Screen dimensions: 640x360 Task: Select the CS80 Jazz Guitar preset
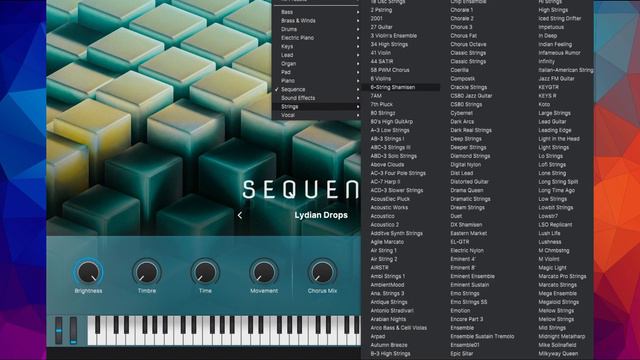click(x=471, y=96)
